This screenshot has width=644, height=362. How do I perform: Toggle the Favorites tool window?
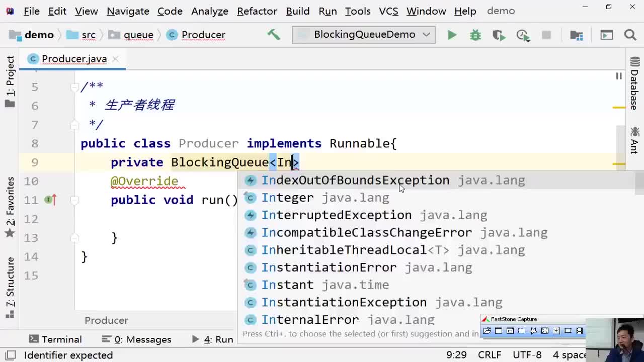coord(10,208)
